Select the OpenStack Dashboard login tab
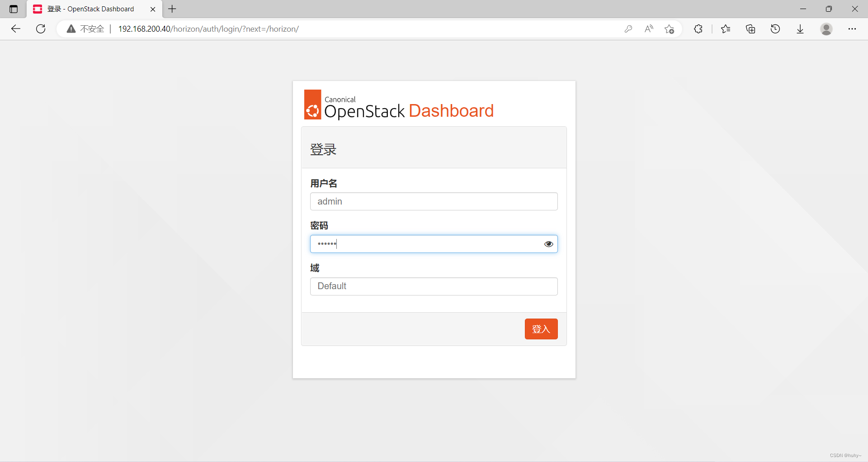 point(95,9)
